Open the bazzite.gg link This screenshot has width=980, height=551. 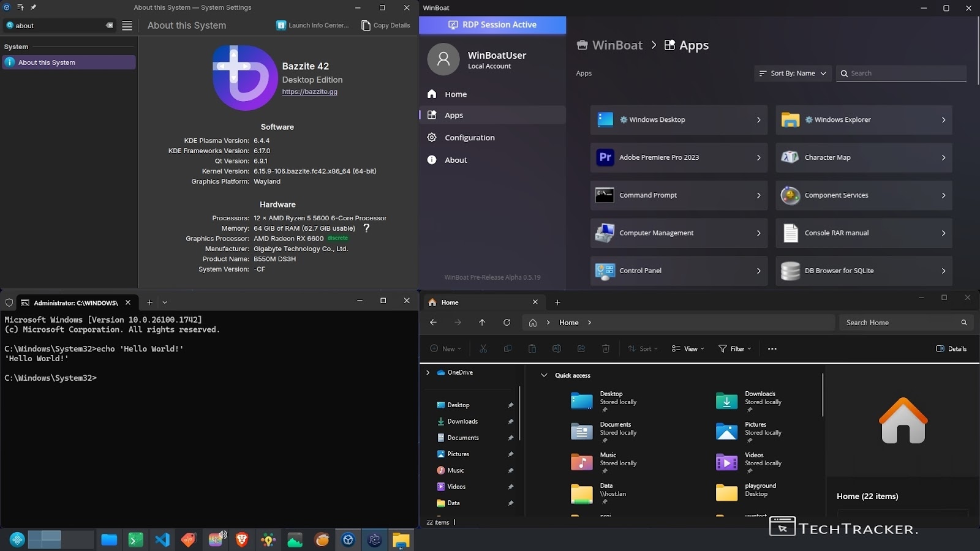pyautogui.click(x=309, y=92)
